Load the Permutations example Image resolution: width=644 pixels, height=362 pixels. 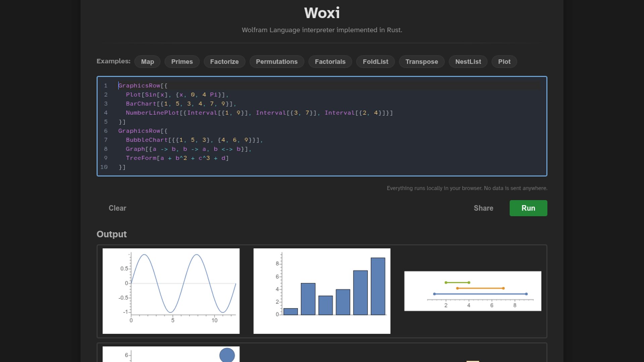[277, 62]
